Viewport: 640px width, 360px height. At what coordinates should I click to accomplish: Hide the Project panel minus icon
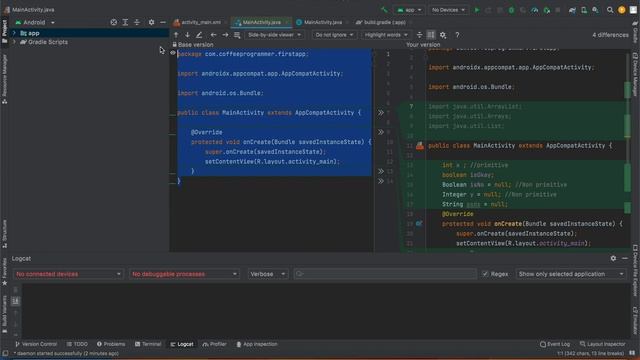pos(163,22)
